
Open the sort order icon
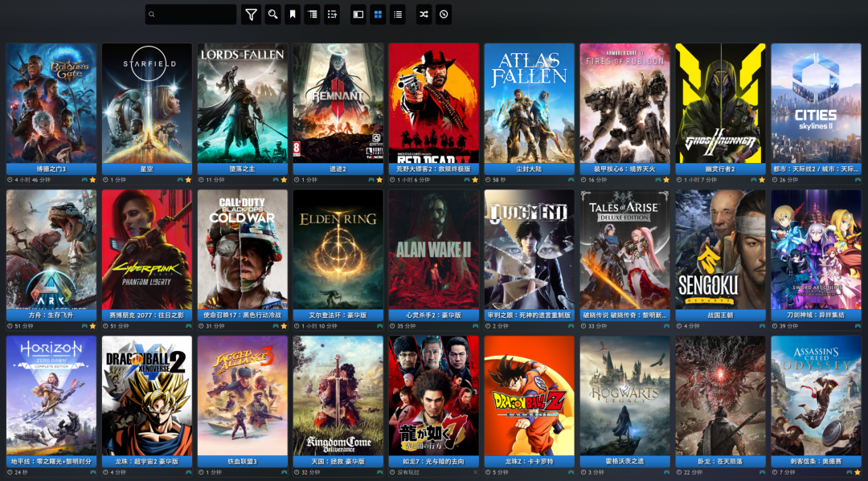tap(332, 14)
